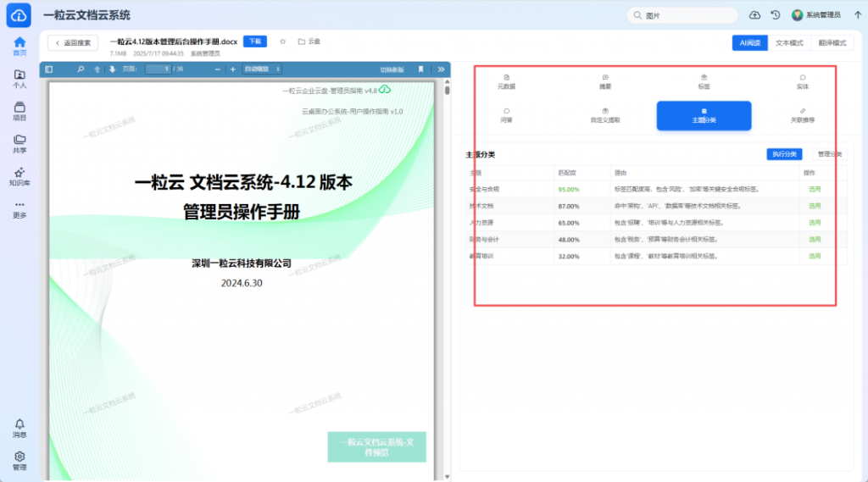The image size is (868, 482).
Task: Click the magnifier search icon in viewer toolbar
Action: (x=81, y=69)
